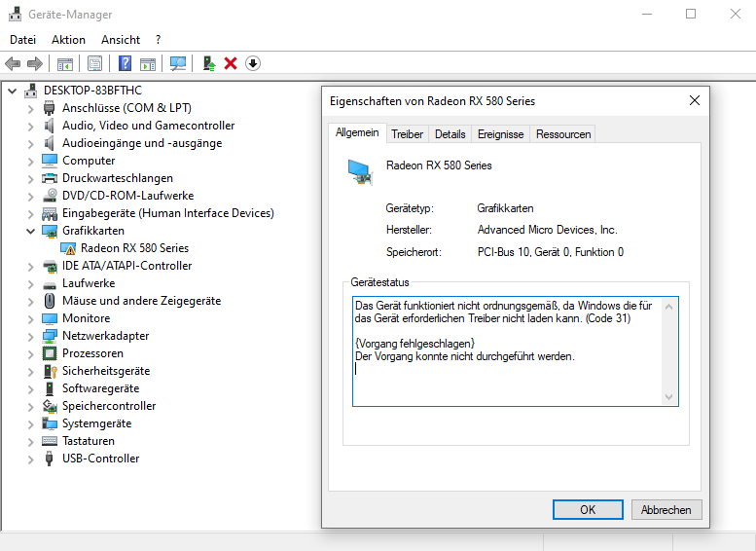The height and width of the screenshot is (551, 756).
Task: Collapse the DESKTOP-83BFTHC root node
Action: pyautogui.click(x=13, y=91)
